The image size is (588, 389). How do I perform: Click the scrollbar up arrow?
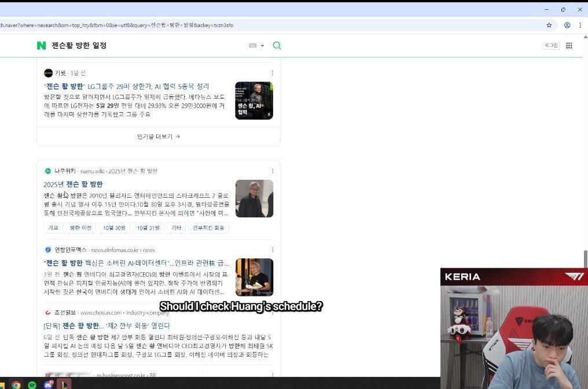pyautogui.click(x=585, y=37)
